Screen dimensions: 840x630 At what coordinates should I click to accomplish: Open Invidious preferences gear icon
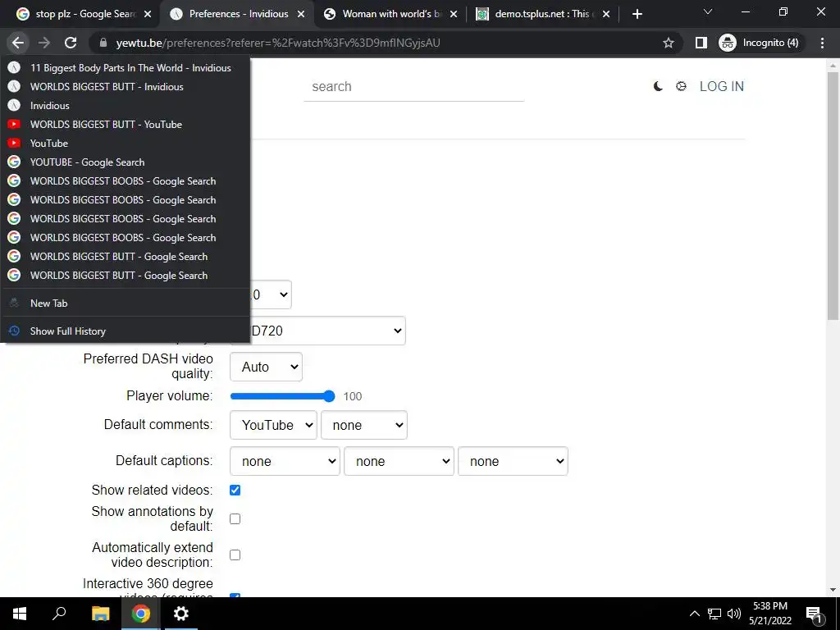coord(681,86)
